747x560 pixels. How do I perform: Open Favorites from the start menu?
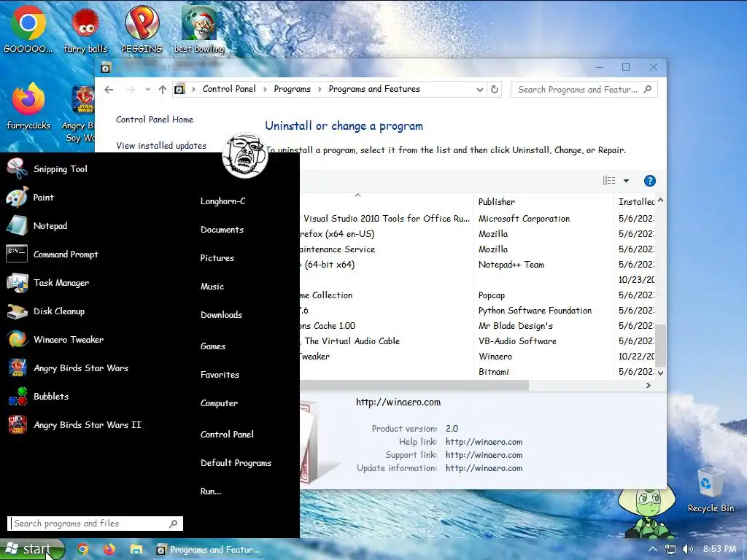pos(220,375)
